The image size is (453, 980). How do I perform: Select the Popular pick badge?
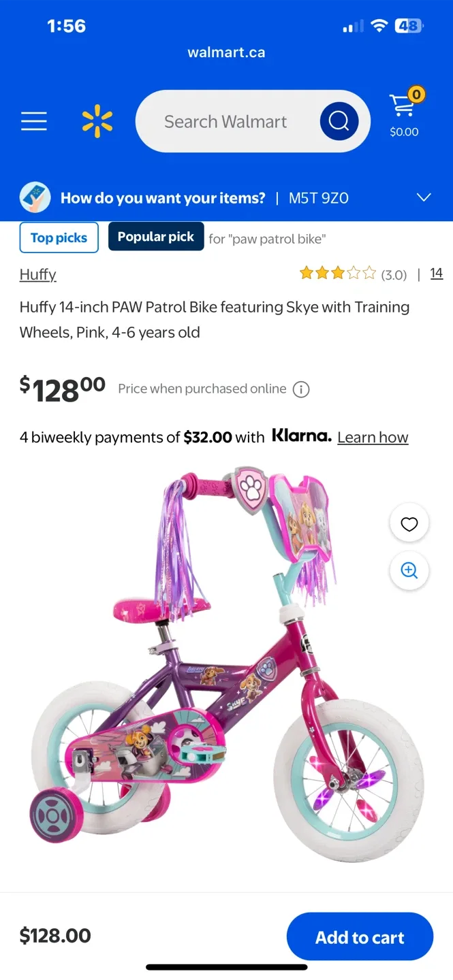pyautogui.click(x=155, y=236)
